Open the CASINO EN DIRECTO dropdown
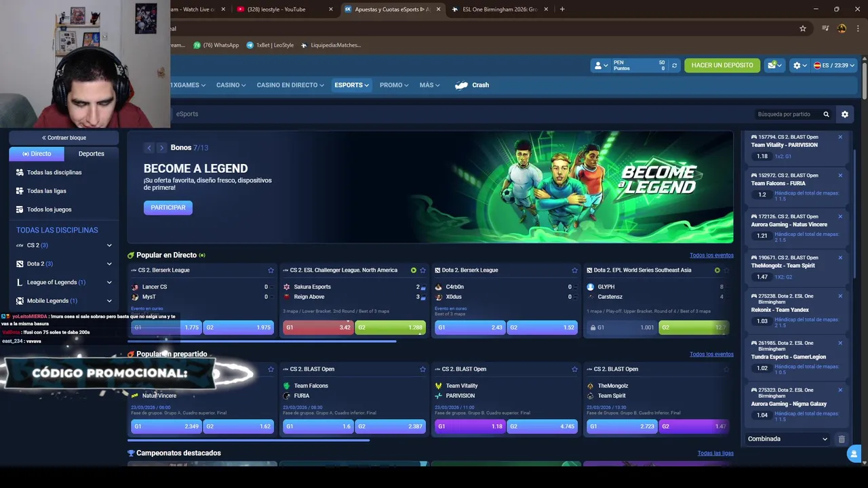Viewport: 868px width, 488px height. pos(290,85)
